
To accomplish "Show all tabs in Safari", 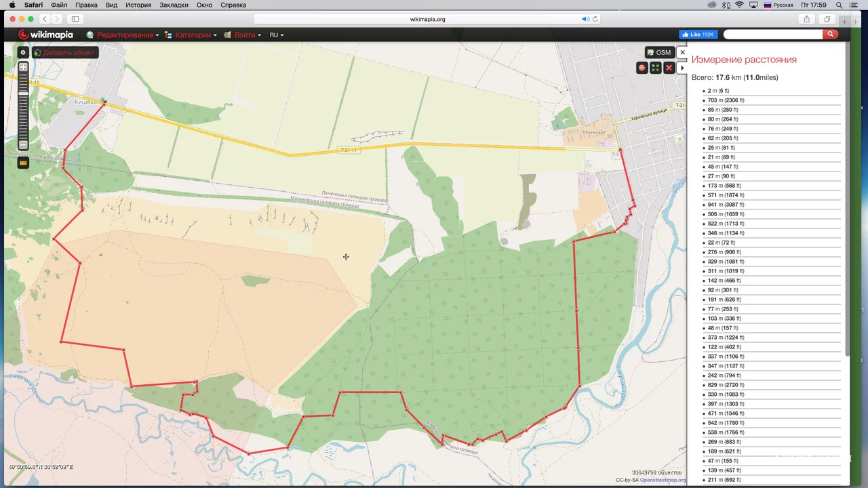I will point(827,19).
